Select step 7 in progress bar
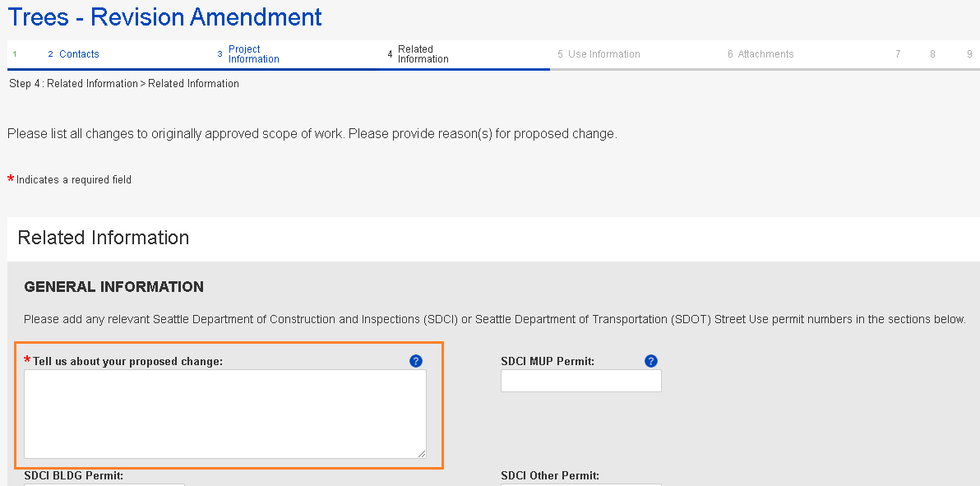 click(898, 54)
